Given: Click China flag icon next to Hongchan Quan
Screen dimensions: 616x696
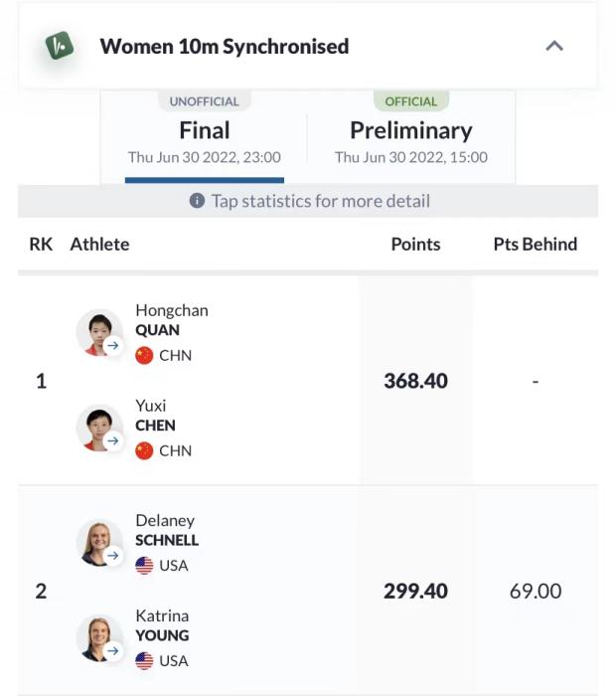Looking at the screenshot, I should (x=144, y=355).
